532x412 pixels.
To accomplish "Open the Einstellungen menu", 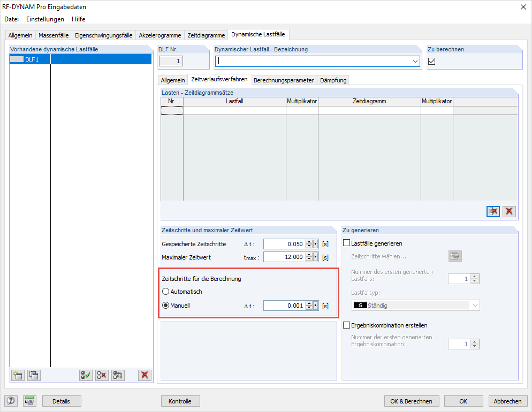I will 45,19.
